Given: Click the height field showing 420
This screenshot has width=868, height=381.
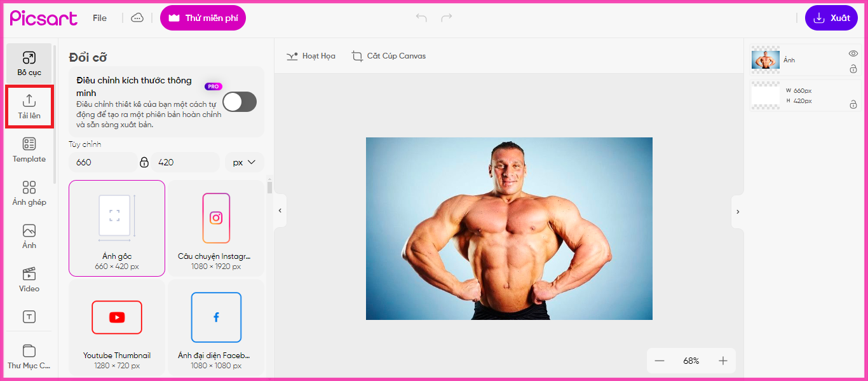Looking at the screenshot, I should (185, 162).
